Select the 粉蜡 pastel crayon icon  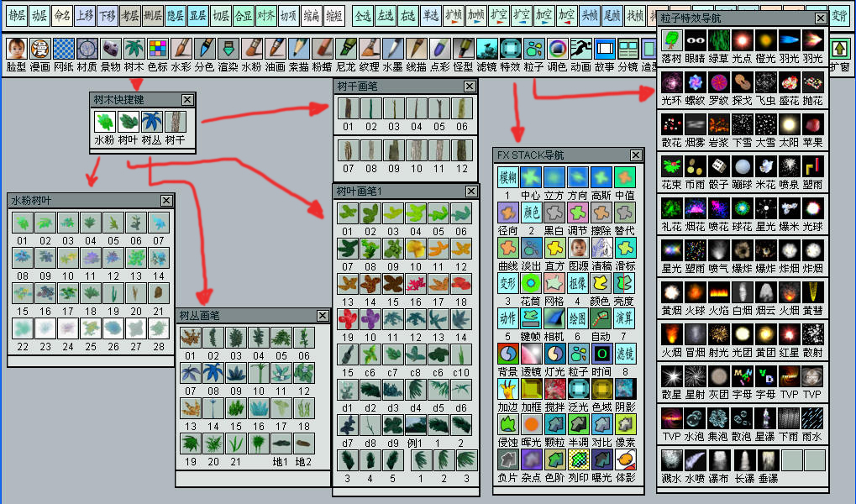click(x=322, y=50)
